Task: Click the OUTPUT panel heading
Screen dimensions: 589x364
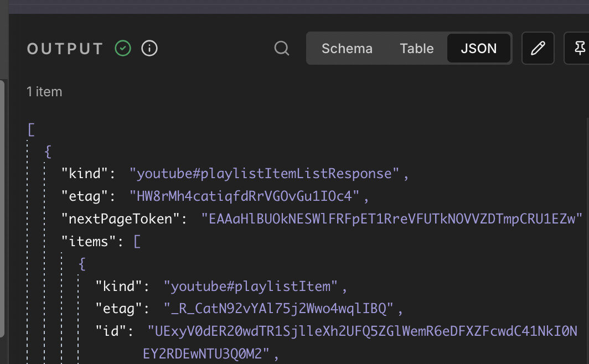Action: point(65,49)
